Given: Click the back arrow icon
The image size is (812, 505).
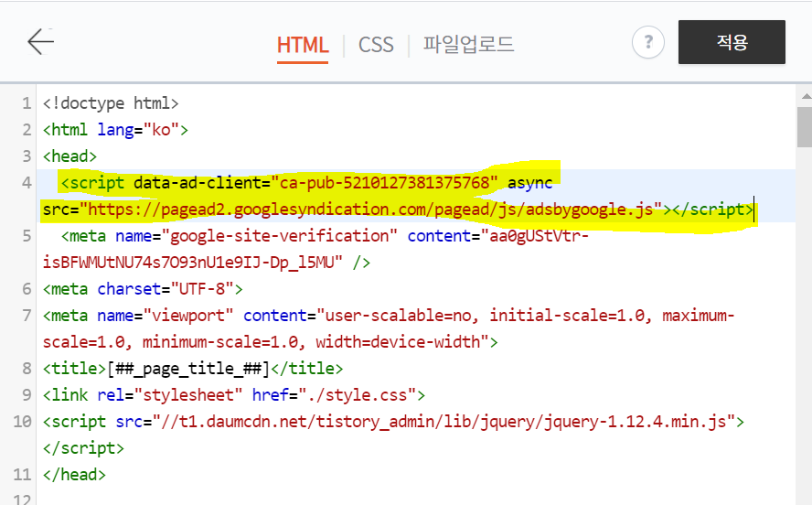Looking at the screenshot, I should click(40, 42).
